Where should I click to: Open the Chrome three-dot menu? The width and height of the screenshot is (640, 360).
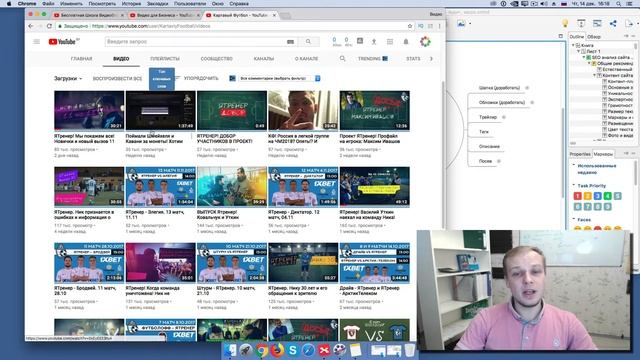tap(440, 26)
